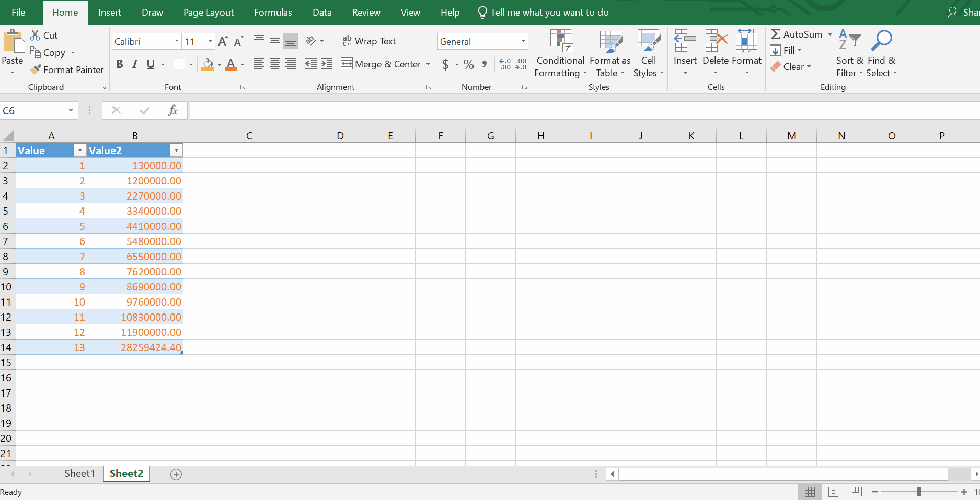Open the font size dropdown
Image resolution: width=980 pixels, height=500 pixels.
(210, 41)
